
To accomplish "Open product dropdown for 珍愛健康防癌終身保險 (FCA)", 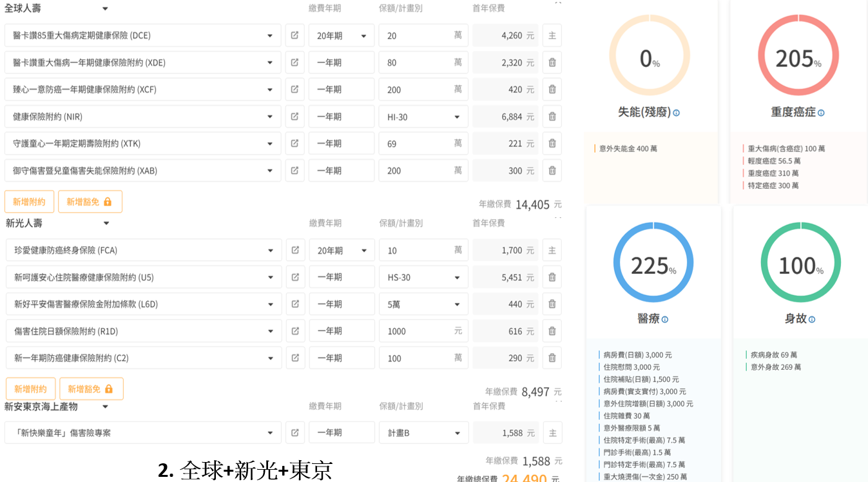I will pos(144,250).
